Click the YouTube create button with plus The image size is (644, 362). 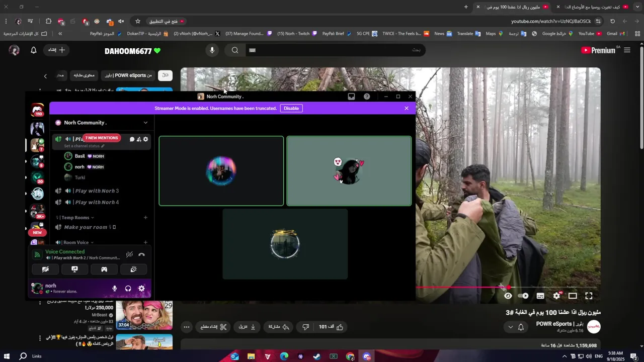click(57, 50)
